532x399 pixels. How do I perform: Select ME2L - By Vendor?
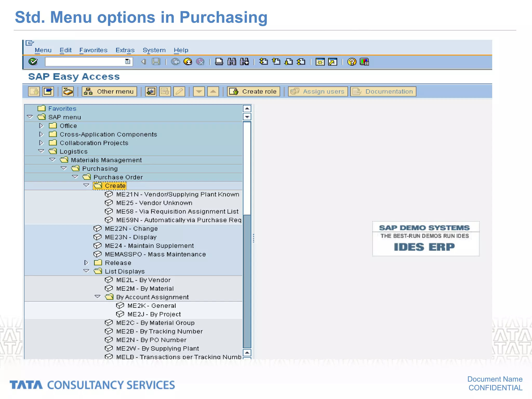tap(143, 280)
